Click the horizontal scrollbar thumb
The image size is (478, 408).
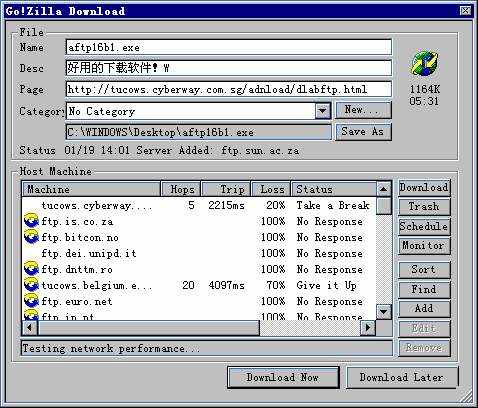(x=148, y=327)
